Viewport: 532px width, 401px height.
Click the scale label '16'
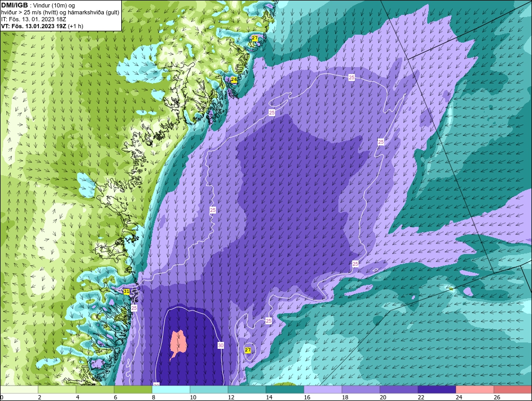(x=307, y=398)
